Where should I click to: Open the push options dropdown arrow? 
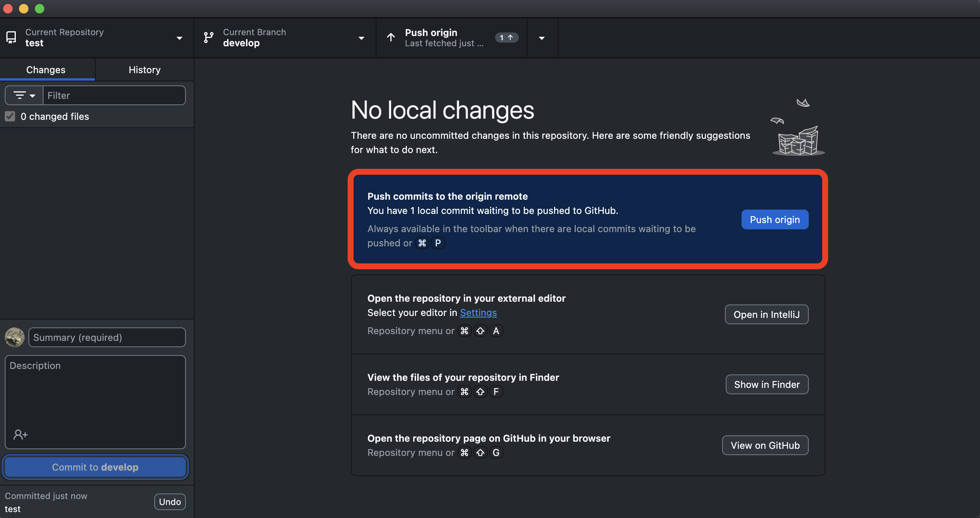click(542, 38)
